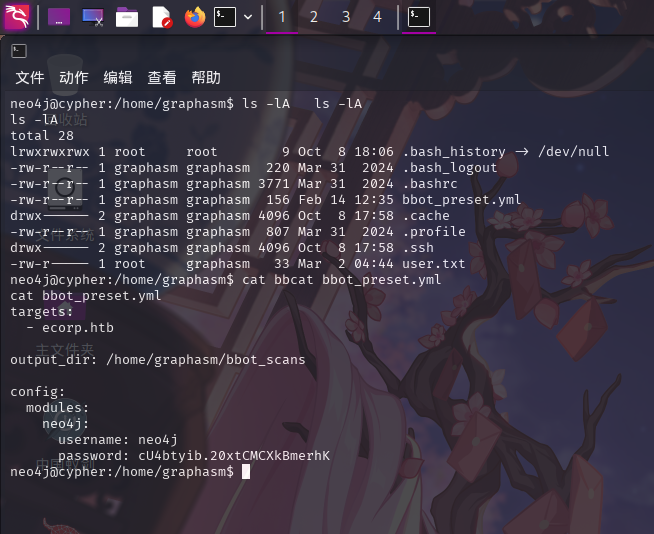The image size is (654, 534).
Task: Click the password value cU4btyib.20xtCMCXkBmerhK
Action: click(x=234, y=456)
